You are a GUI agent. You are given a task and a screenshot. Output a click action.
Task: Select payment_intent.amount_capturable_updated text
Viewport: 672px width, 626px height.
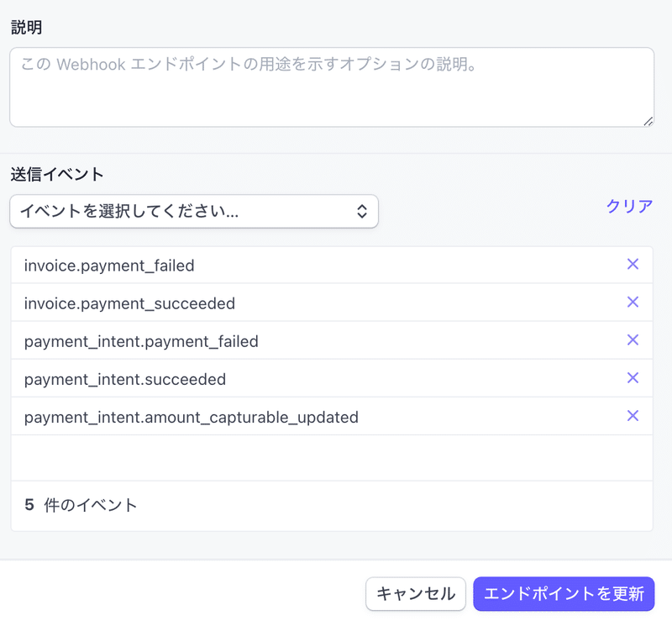click(192, 417)
